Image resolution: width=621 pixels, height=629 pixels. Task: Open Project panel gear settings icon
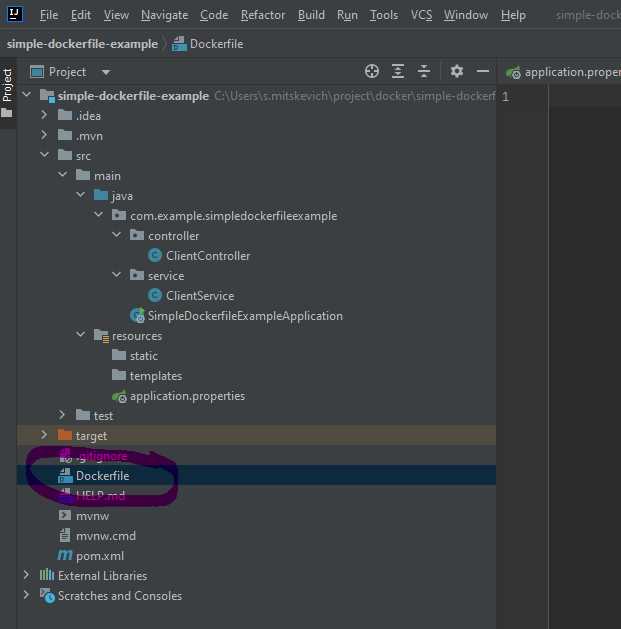click(x=457, y=71)
